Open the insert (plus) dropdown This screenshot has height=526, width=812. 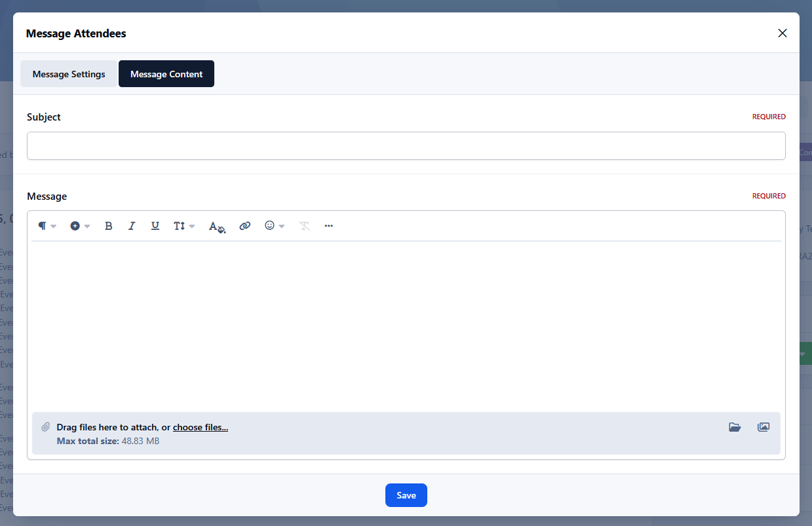point(80,226)
